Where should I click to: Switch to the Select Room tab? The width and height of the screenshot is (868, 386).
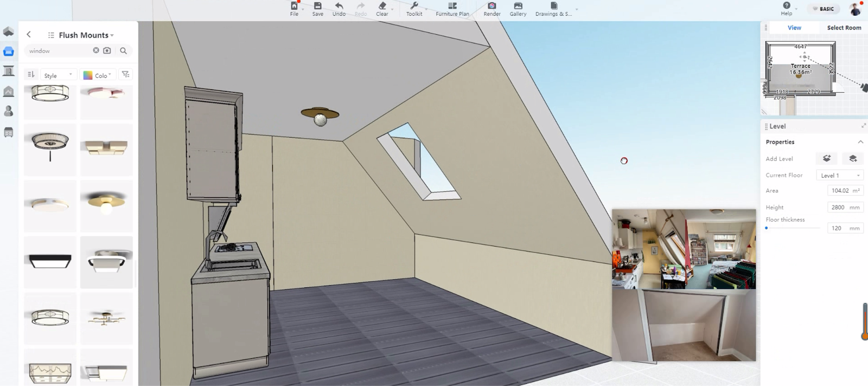(x=844, y=28)
